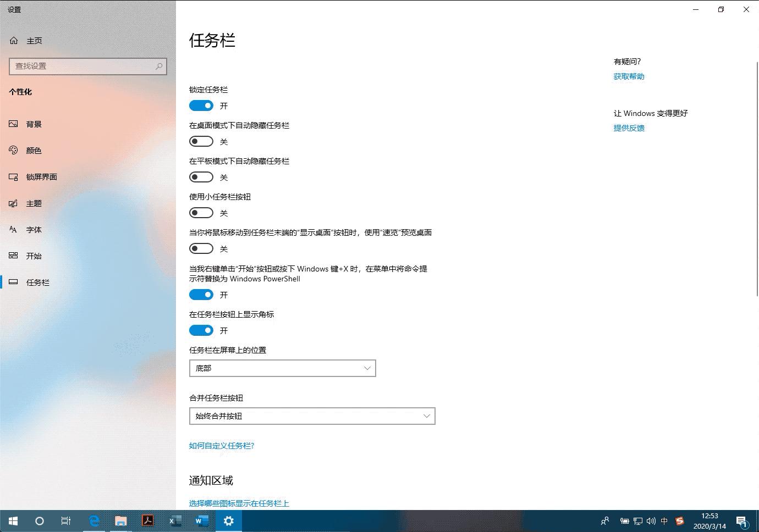Viewport: 759px width, 532px height.
Task: Click the 获取帮助 link
Action: 629,76
